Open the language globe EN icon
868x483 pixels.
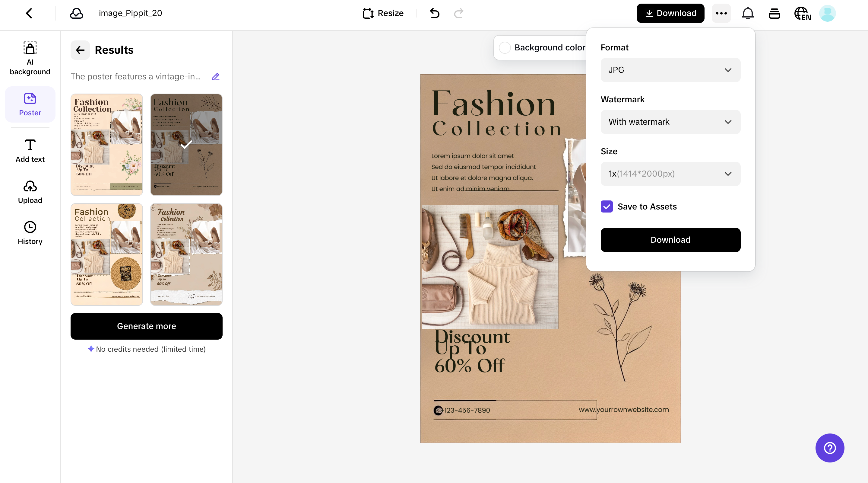pos(802,14)
